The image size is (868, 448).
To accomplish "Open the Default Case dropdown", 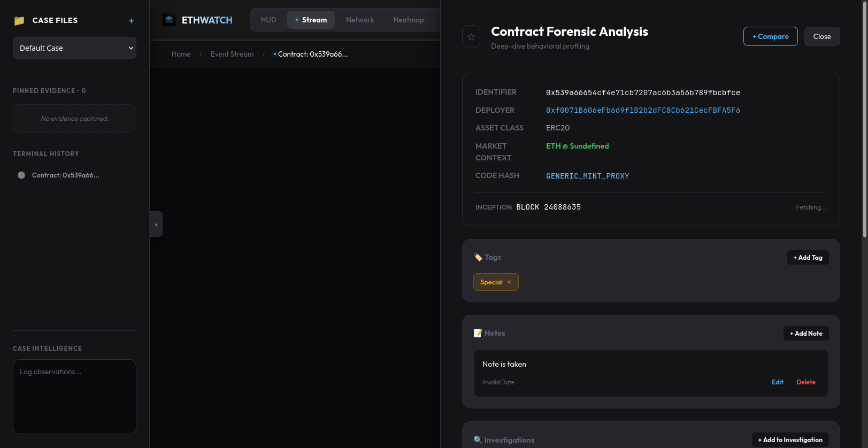I will pyautogui.click(x=74, y=48).
